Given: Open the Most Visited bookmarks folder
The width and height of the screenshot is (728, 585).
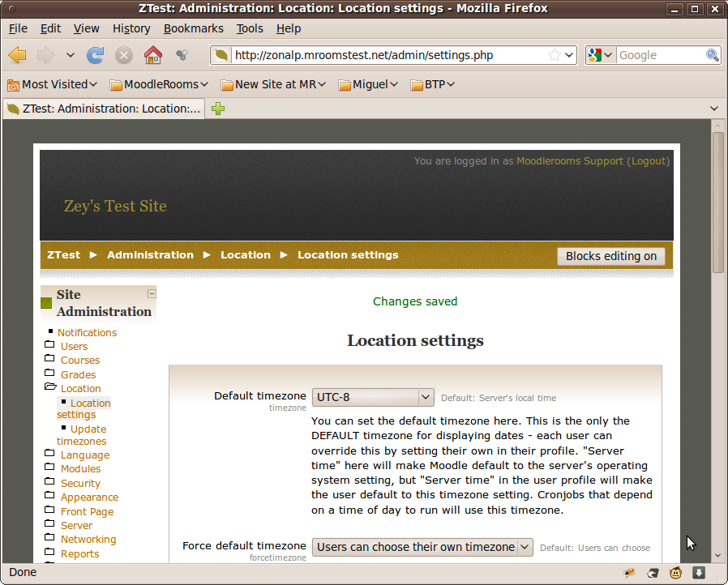Looking at the screenshot, I should [x=52, y=84].
